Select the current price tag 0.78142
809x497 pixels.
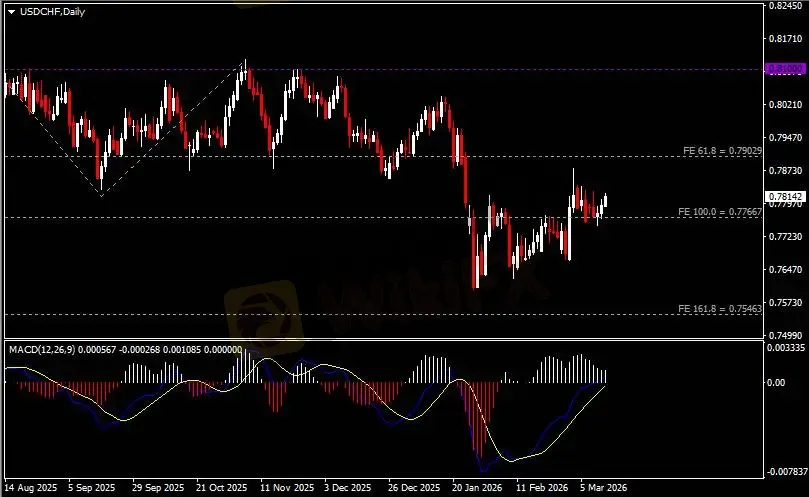click(785, 197)
